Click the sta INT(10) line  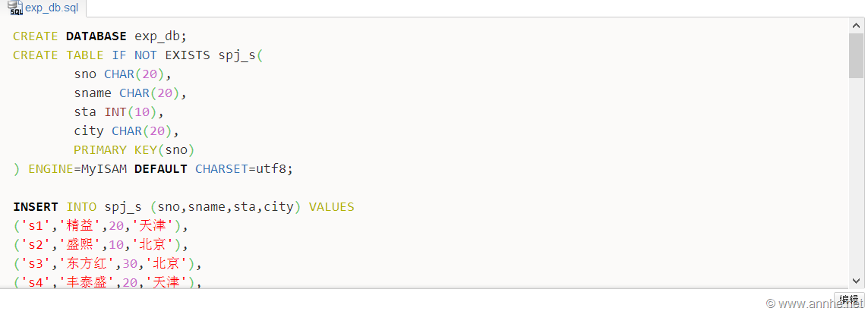tap(119, 112)
